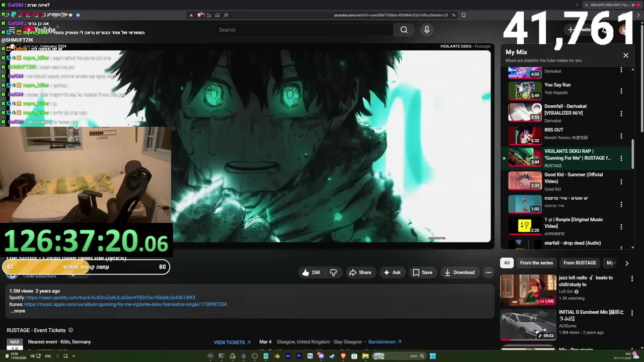
Task: Download the video
Action: pyautogui.click(x=459, y=273)
